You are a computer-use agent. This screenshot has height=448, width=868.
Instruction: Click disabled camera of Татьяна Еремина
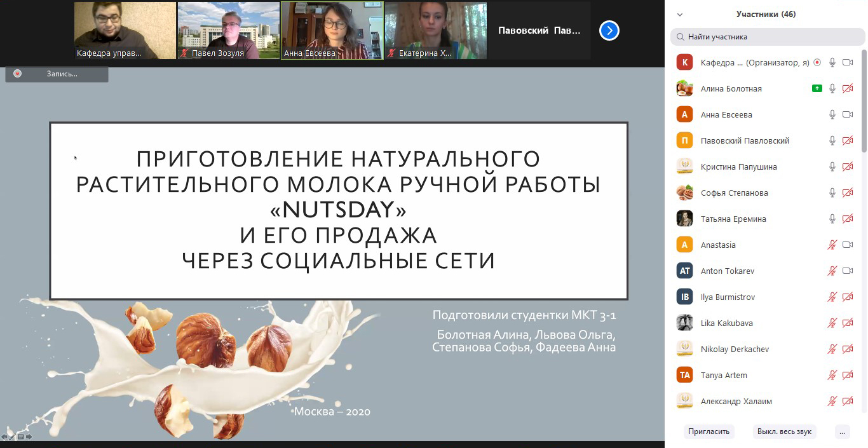(847, 219)
